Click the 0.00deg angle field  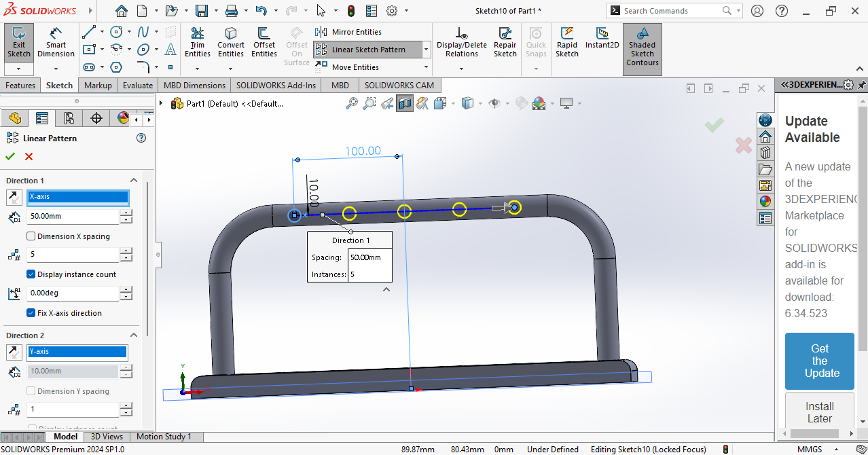[x=73, y=293]
